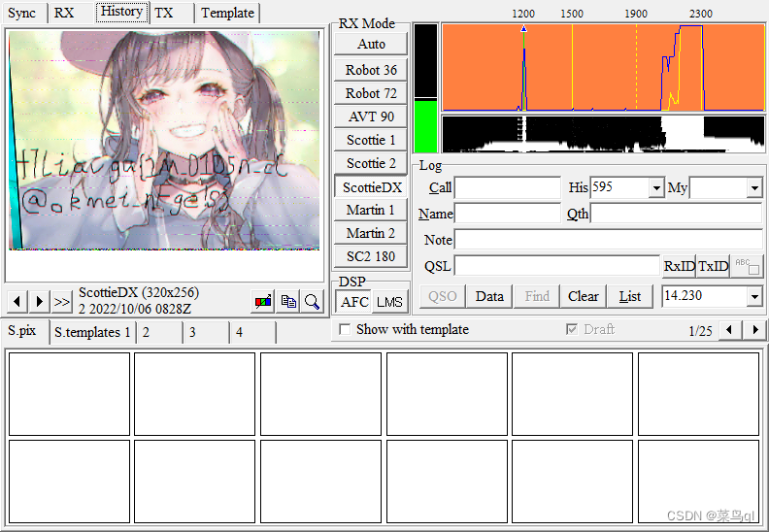Click the waterfall display

pos(603,134)
